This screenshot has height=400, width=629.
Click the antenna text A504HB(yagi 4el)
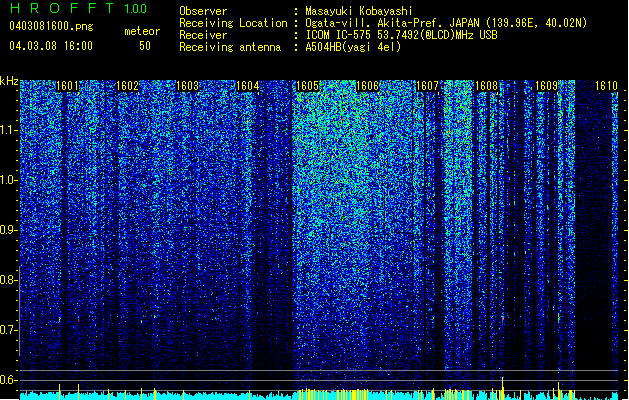click(353, 47)
